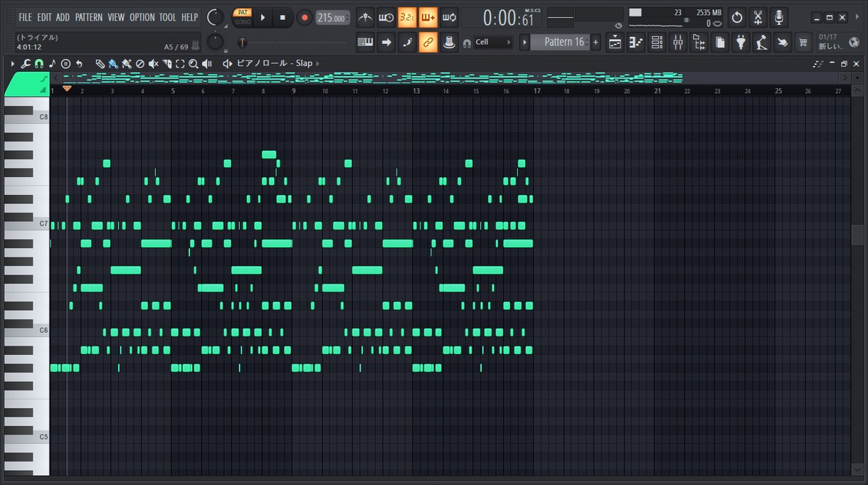Arm the record button
Screen dimensions: 868x485
point(305,17)
